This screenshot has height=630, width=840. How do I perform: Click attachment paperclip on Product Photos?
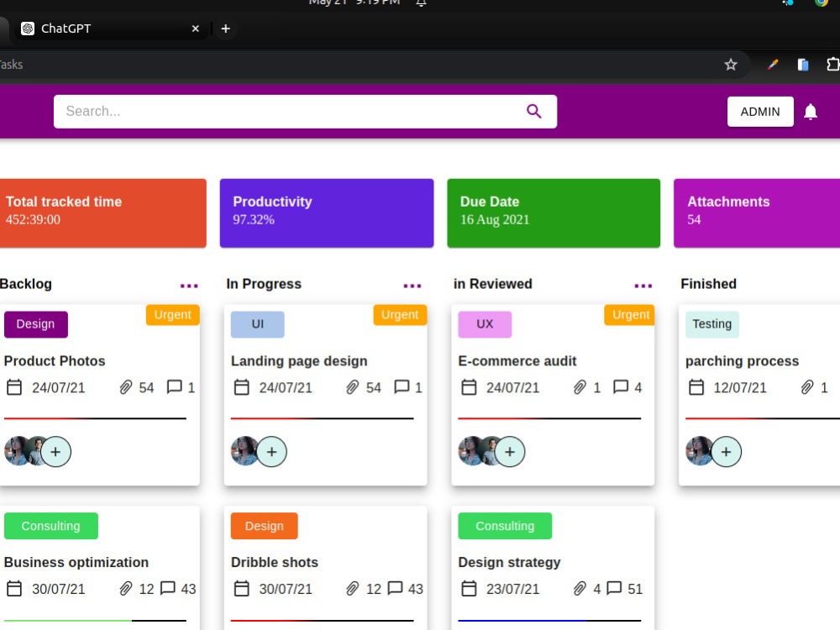[125, 386]
